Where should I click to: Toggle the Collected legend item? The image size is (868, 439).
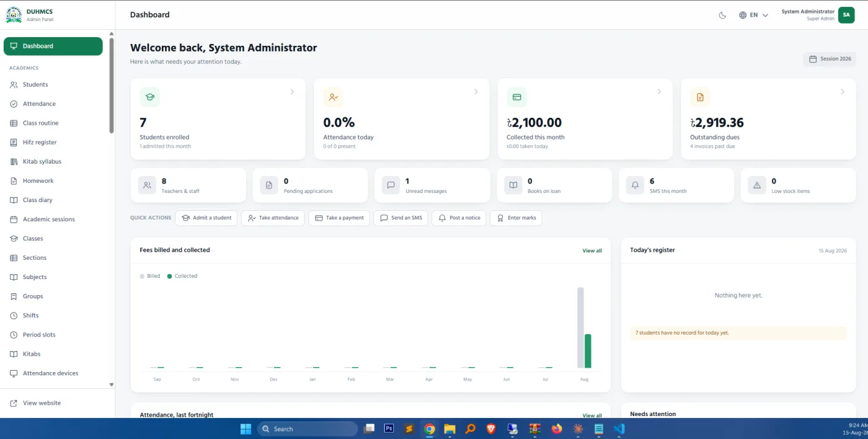point(182,276)
